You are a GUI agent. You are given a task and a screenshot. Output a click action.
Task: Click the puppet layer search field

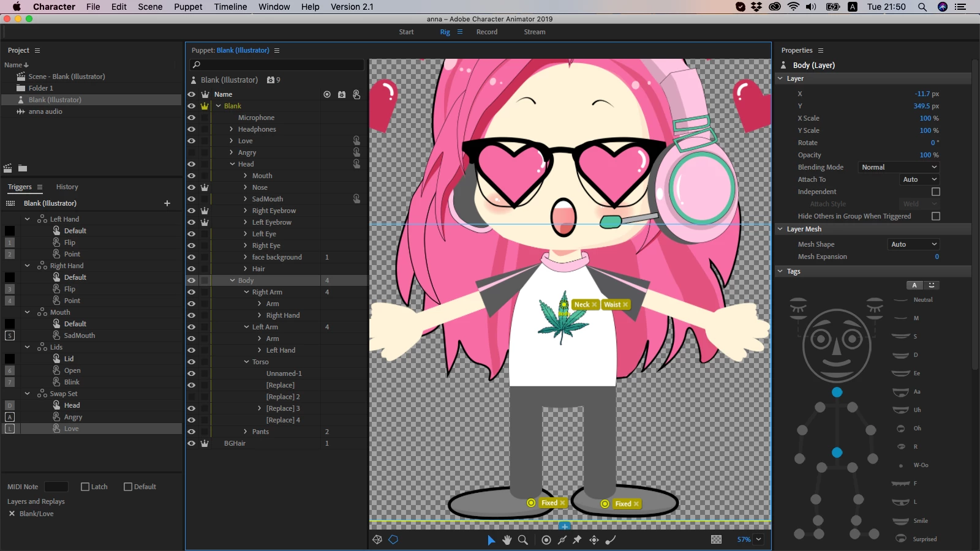(x=277, y=64)
